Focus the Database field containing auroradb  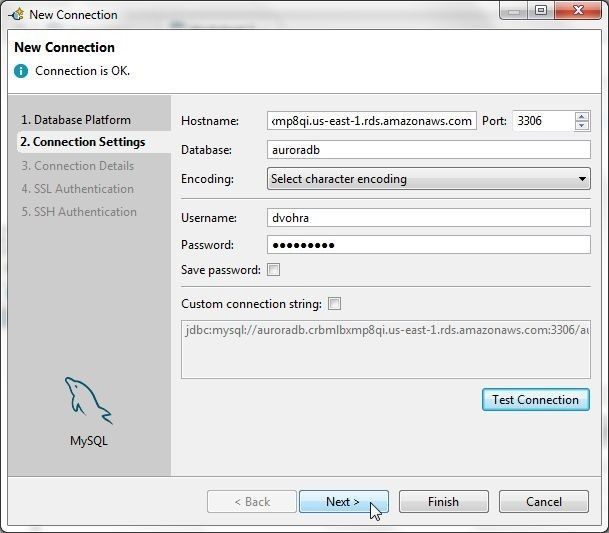[429, 150]
